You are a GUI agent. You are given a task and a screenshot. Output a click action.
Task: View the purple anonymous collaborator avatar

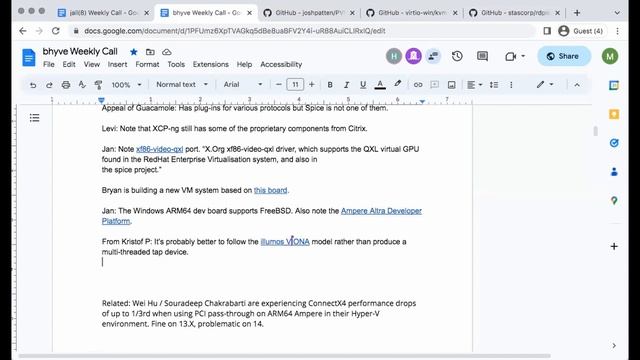click(x=413, y=56)
